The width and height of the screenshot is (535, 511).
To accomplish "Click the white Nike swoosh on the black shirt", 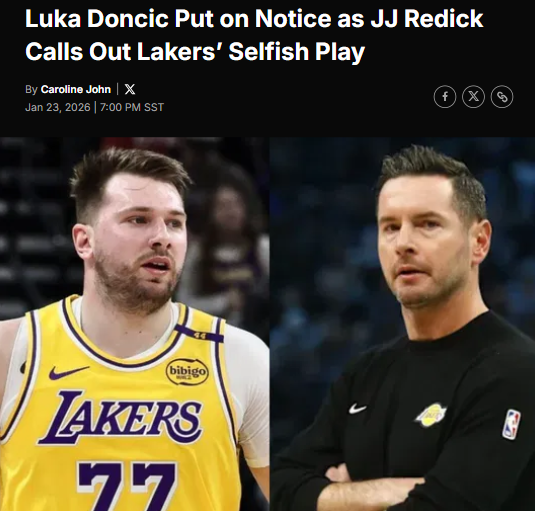I will (x=358, y=408).
